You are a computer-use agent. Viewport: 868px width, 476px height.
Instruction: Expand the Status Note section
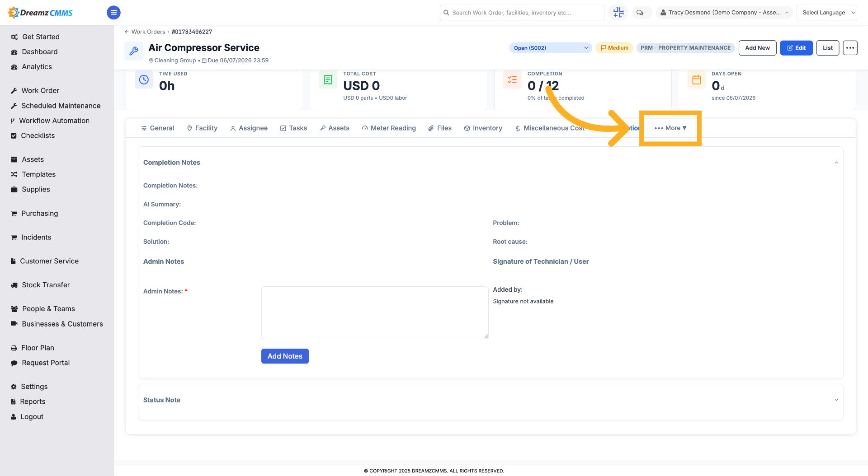pyautogui.click(x=490, y=400)
